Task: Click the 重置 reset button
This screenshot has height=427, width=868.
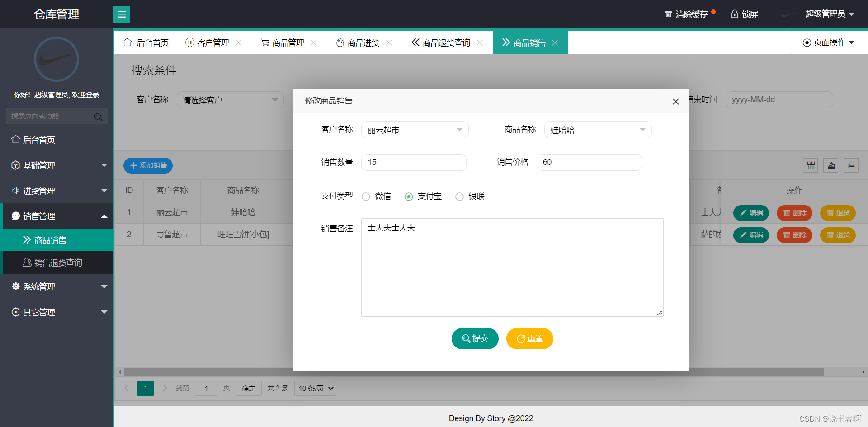Action: point(529,338)
